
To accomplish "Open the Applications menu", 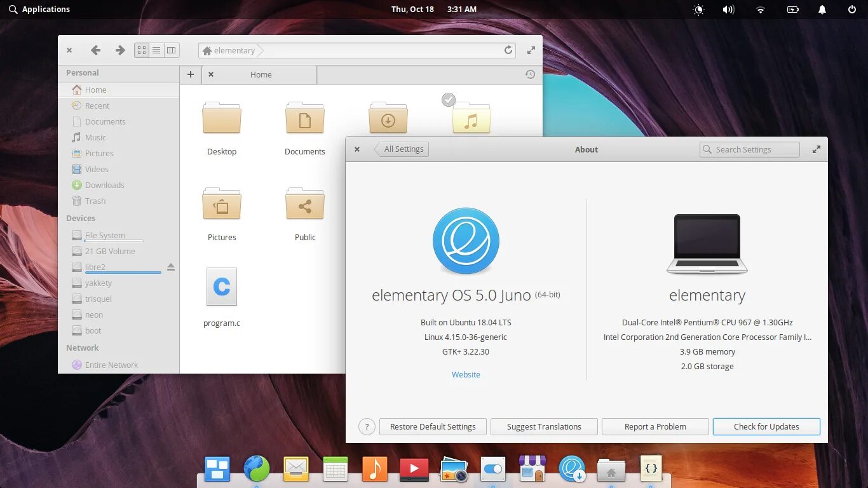I will [39, 9].
